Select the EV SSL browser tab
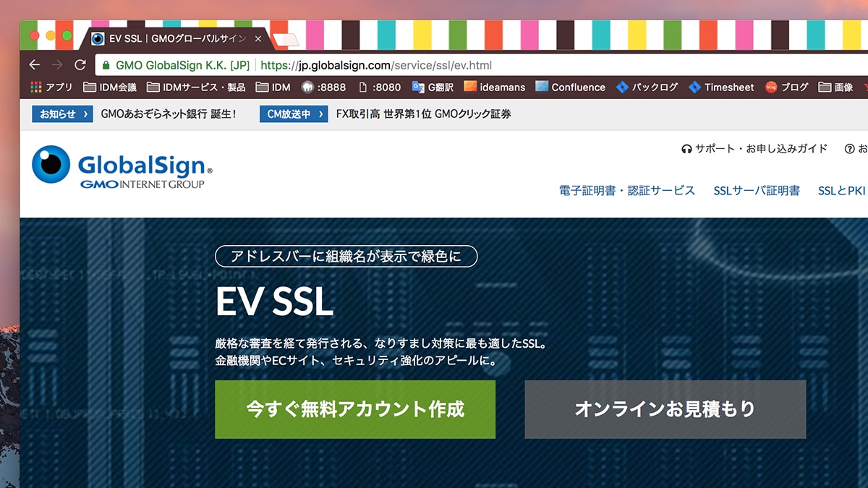Image resolution: width=868 pixels, height=488 pixels. [177, 38]
